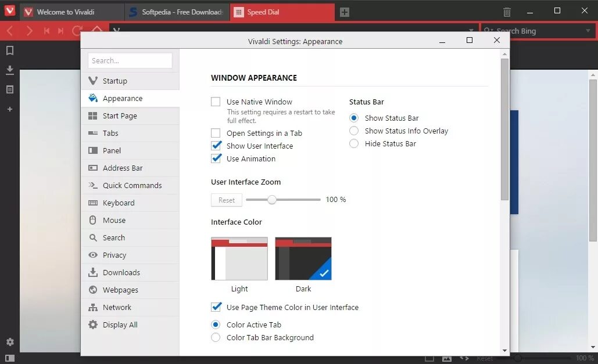
Task: Uncheck Use Page Theme Color in User Interface
Action: point(216,307)
